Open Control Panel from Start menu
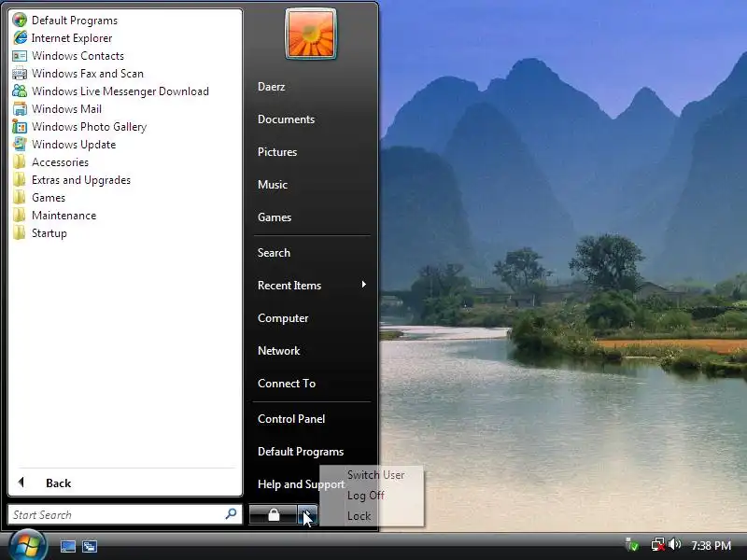Screen dimensions: 747x560 point(291,419)
